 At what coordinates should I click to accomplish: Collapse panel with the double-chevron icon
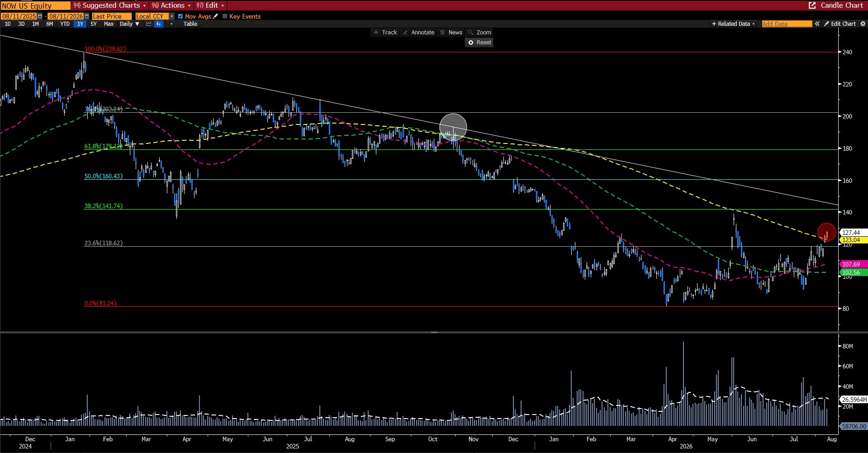(817, 24)
